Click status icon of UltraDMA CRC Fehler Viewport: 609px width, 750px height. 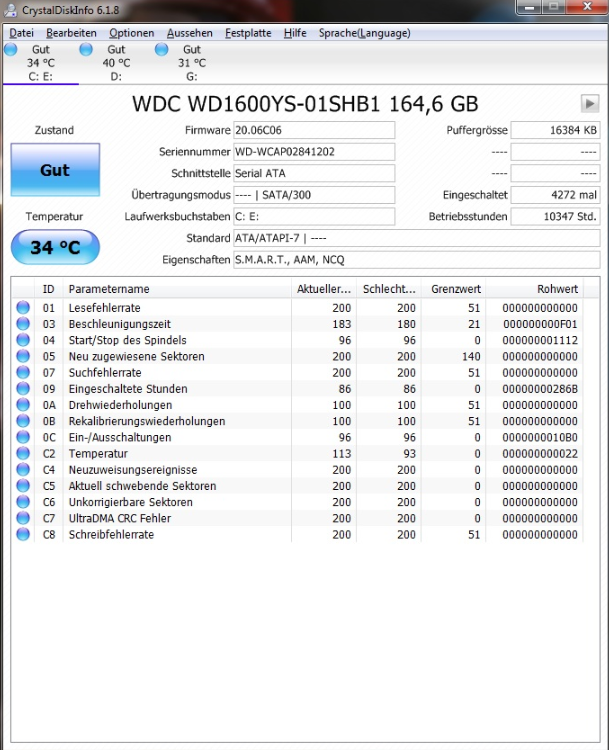23,518
